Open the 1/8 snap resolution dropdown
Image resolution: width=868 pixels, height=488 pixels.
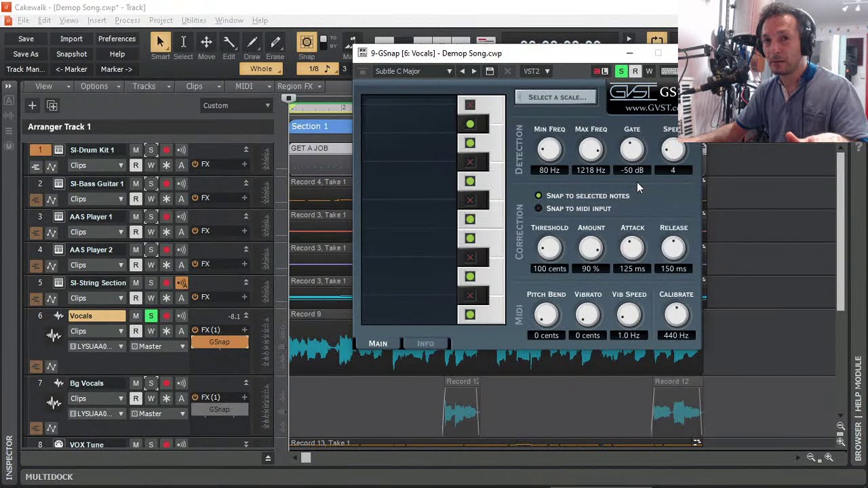tap(320, 69)
